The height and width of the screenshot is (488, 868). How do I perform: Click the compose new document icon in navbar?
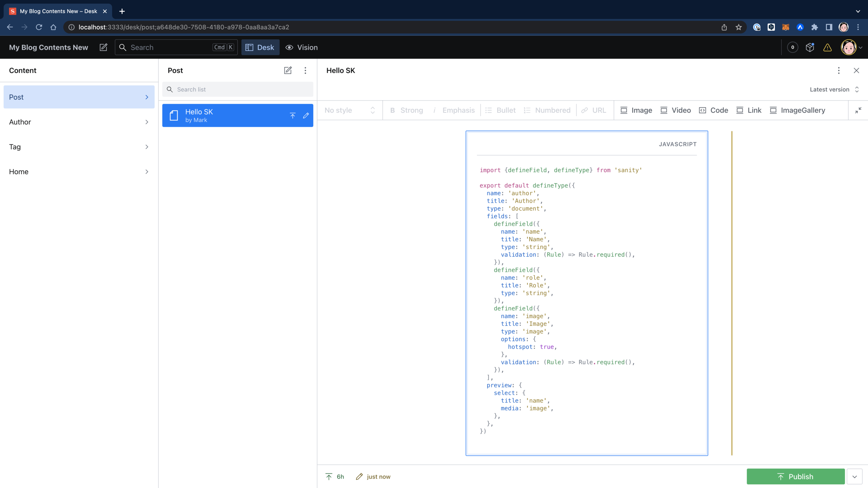tap(103, 47)
